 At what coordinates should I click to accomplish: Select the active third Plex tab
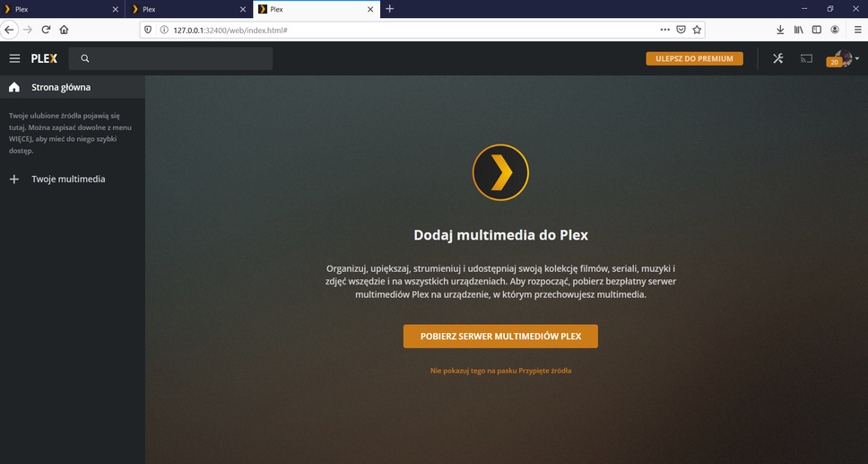tap(317, 10)
